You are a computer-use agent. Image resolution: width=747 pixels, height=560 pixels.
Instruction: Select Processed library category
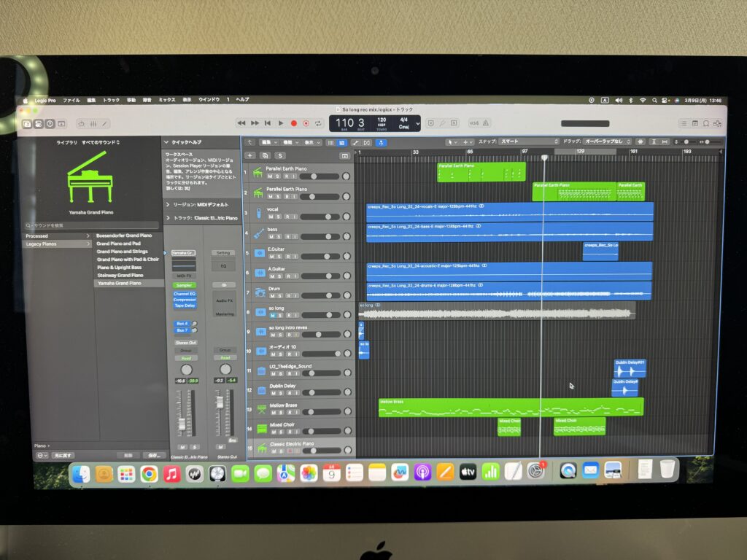[x=58, y=236]
